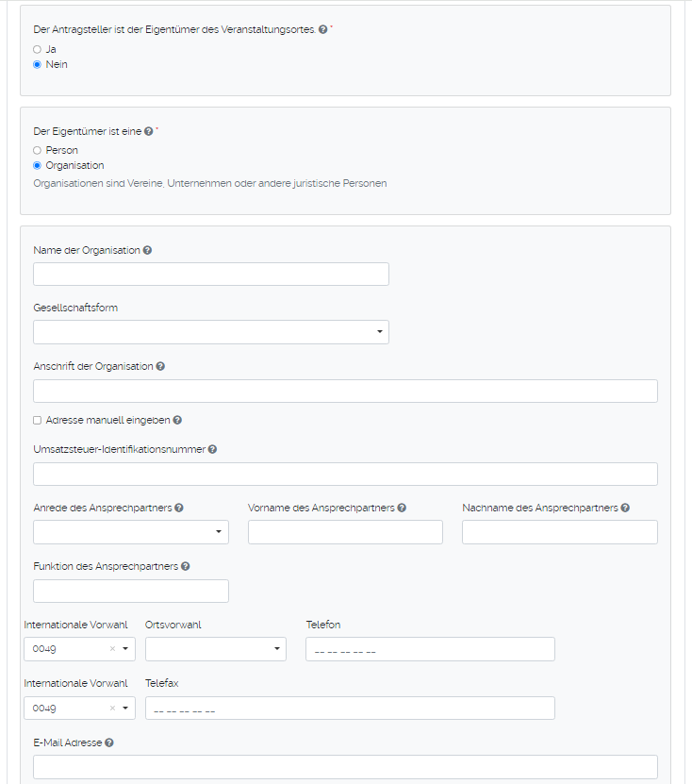Click the Telefon input field
The height and width of the screenshot is (784, 692).
coord(430,648)
